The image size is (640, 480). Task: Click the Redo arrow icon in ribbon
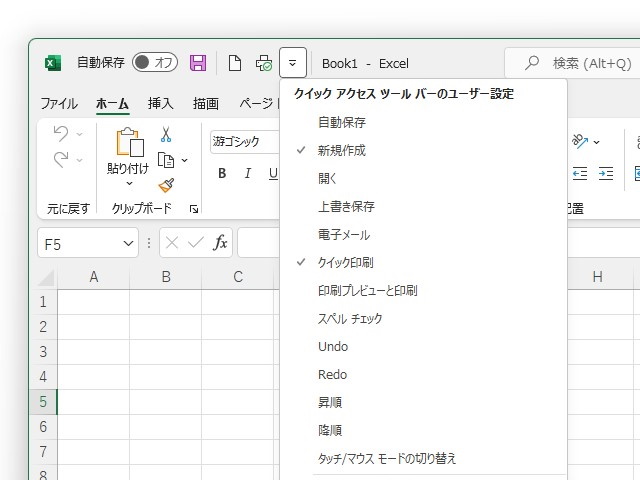[61, 159]
